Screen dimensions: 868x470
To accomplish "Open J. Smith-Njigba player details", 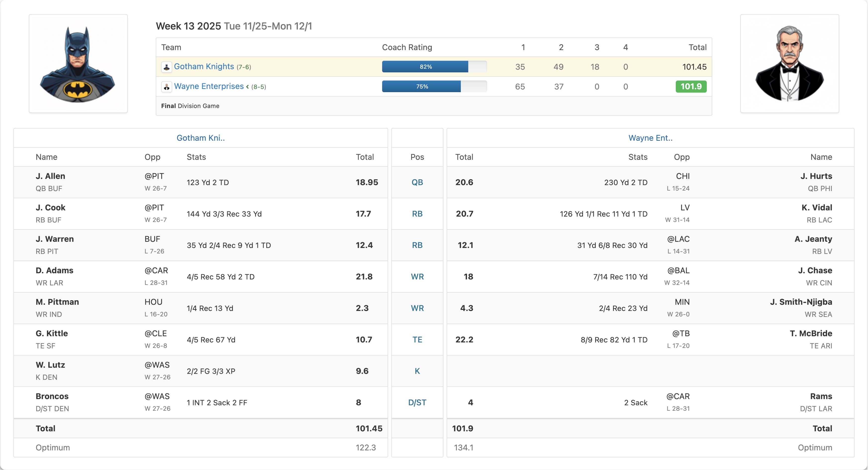I will point(801,302).
